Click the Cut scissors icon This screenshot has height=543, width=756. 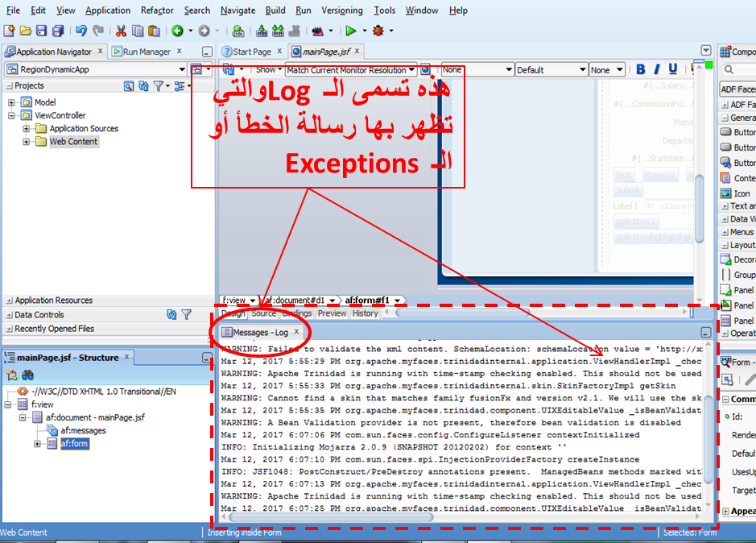pos(121,31)
